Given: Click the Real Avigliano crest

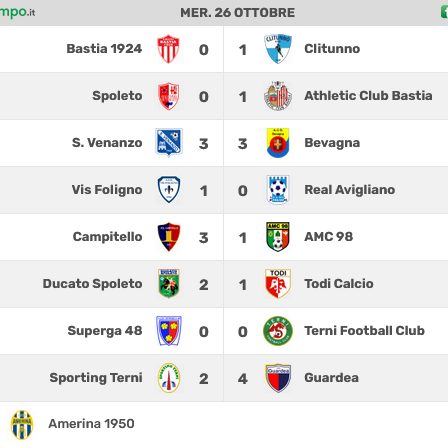Looking at the screenshot, I should click(x=278, y=189).
